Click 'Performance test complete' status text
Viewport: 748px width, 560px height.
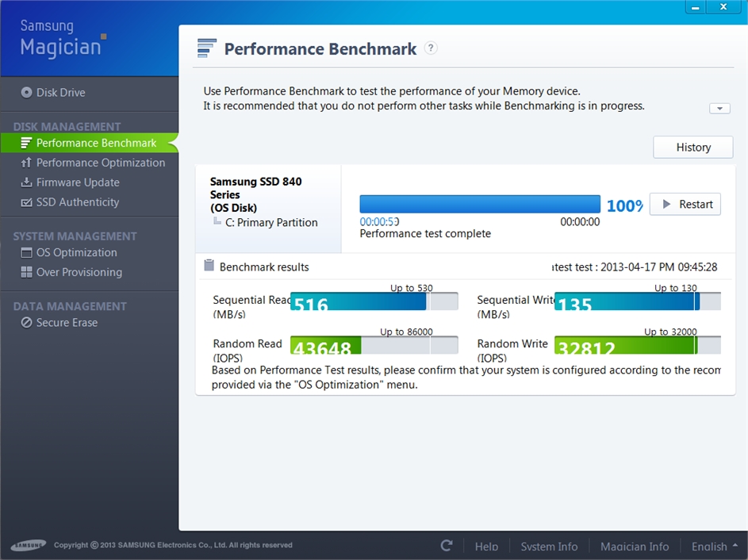pos(425,234)
